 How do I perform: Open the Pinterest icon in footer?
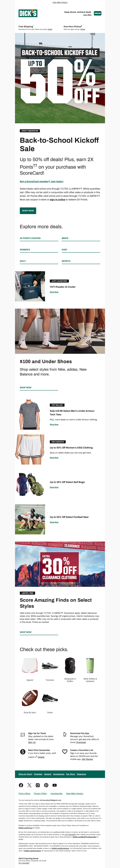coord(46,785)
